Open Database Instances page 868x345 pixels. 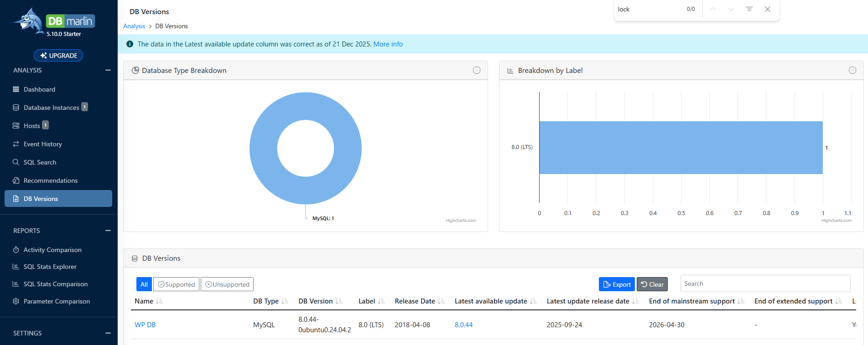tap(51, 108)
